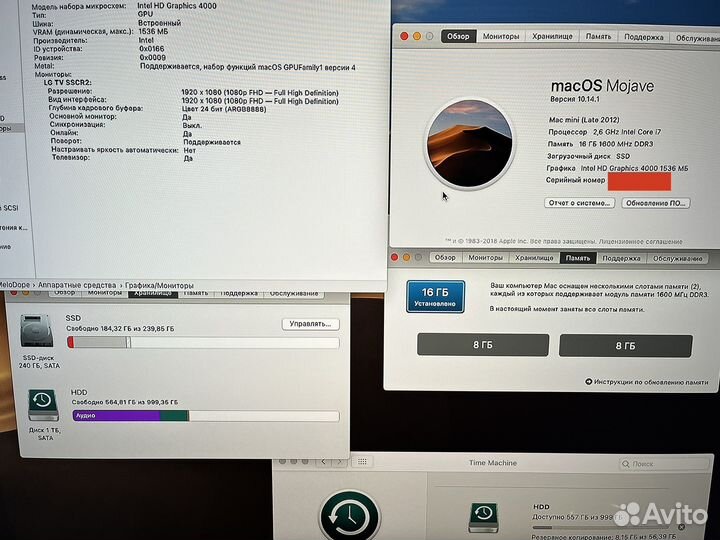Viewport: 720px width, 540px height.
Task: Click Аппаратные средства in the path bar
Action: click(77, 285)
